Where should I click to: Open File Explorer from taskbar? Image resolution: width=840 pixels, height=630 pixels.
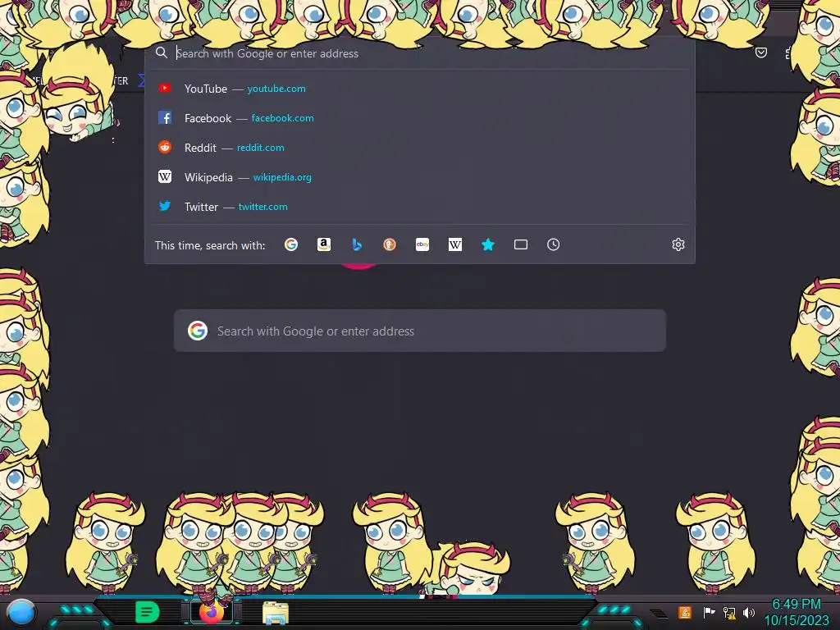(x=276, y=613)
